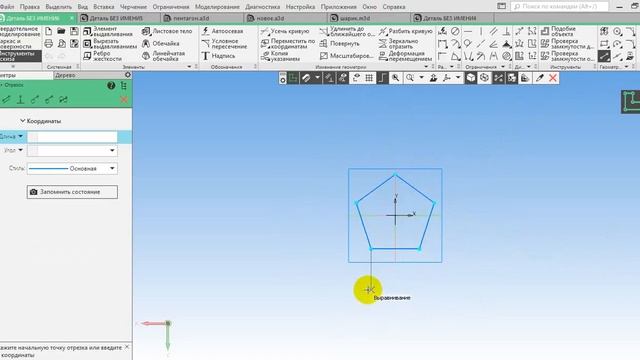
Task: Open the Черчение menu
Action: click(133, 7)
